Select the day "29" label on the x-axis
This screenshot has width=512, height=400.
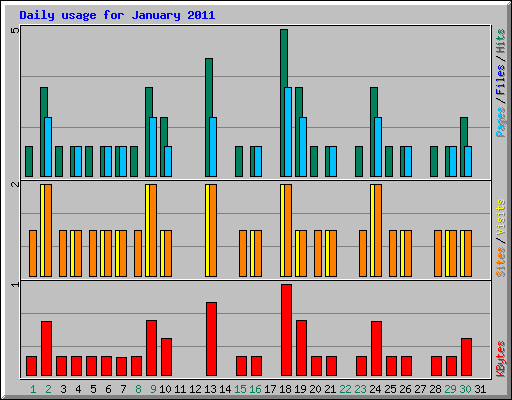pyautogui.click(x=450, y=389)
